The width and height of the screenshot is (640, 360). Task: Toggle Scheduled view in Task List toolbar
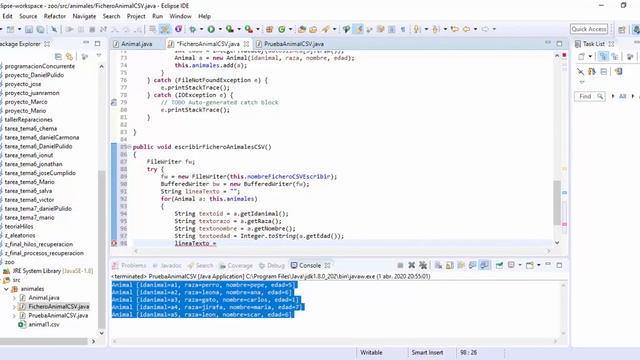(x=614, y=56)
